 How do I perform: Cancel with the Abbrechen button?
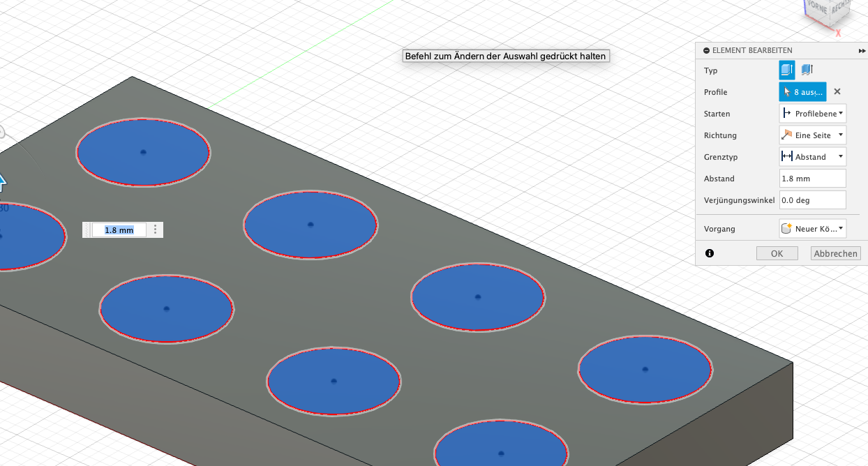click(x=835, y=253)
